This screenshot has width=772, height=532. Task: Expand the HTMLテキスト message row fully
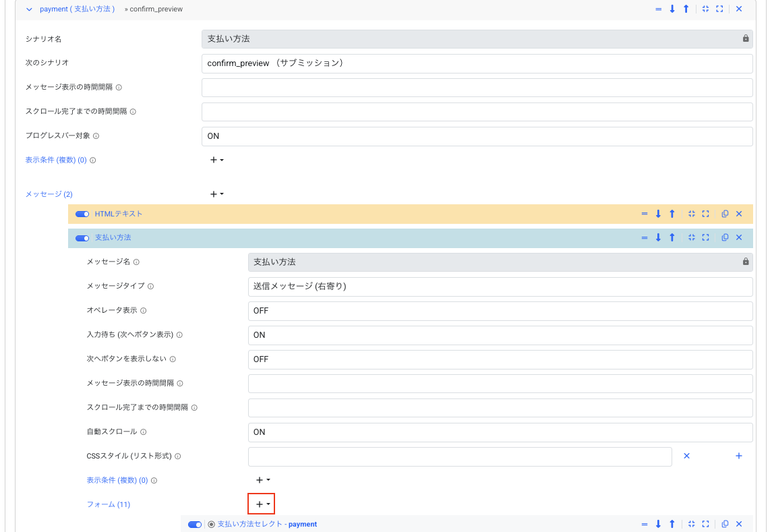pyautogui.click(x=705, y=214)
